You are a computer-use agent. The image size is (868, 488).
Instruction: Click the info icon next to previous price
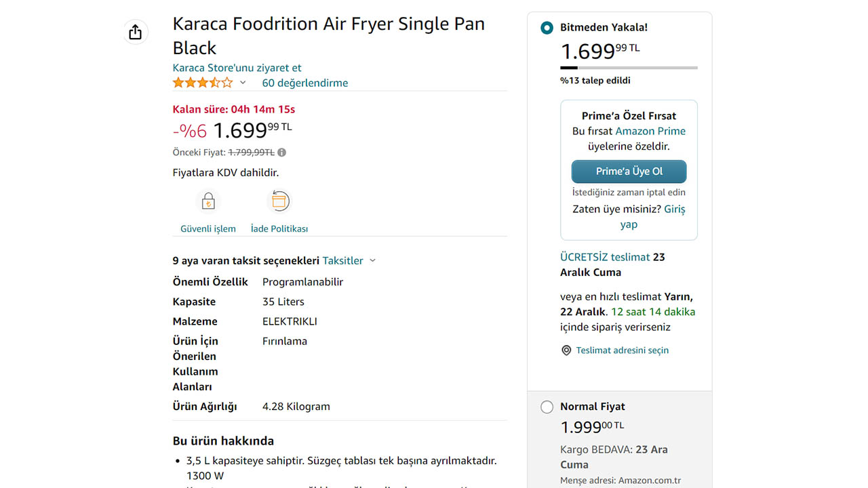tap(282, 152)
